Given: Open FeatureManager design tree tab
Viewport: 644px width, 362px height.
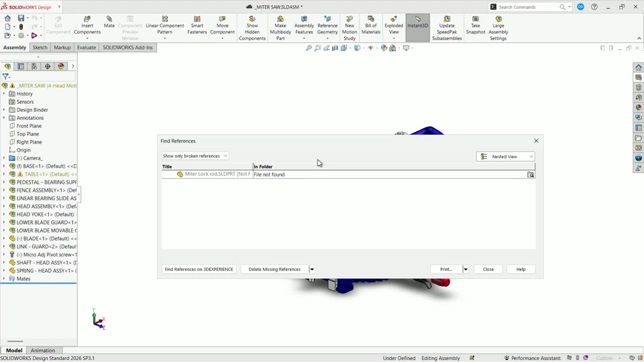Looking at the screenshot, I should point(7,66).
